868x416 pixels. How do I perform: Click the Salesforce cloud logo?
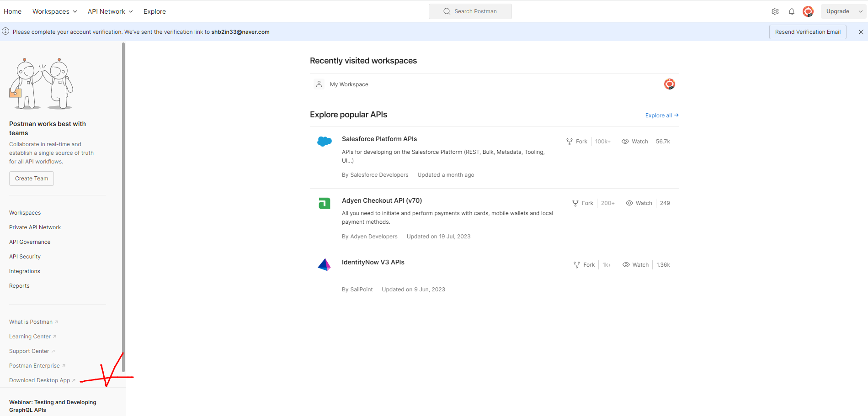tap(325, 142)
